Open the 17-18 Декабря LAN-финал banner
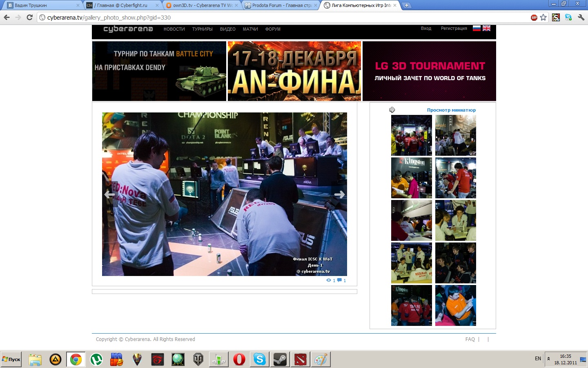Screen dimensions: 588x368 294,71
